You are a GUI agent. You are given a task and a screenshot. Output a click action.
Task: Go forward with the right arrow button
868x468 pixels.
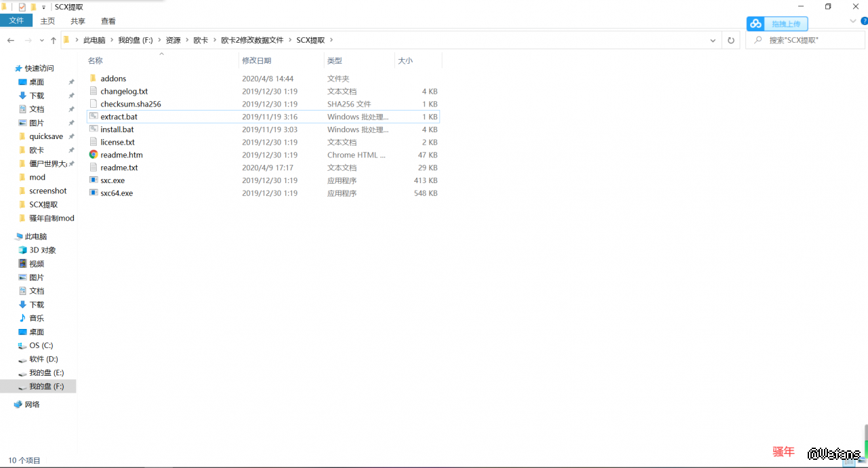[28, 41]
